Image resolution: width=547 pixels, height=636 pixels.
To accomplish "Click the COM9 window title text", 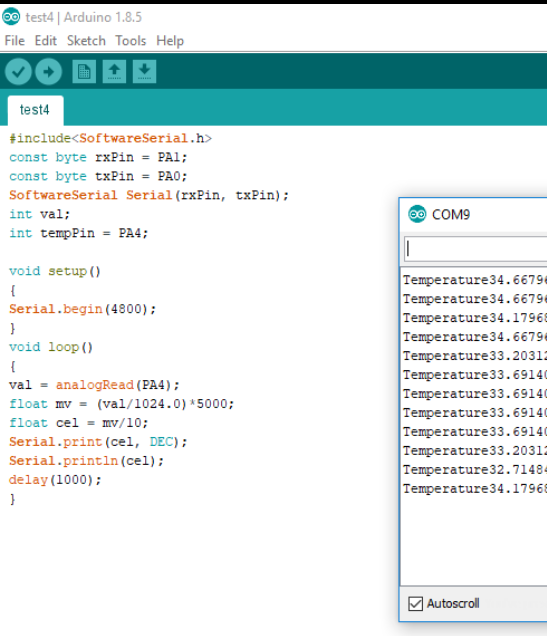I will coord(451,215).
